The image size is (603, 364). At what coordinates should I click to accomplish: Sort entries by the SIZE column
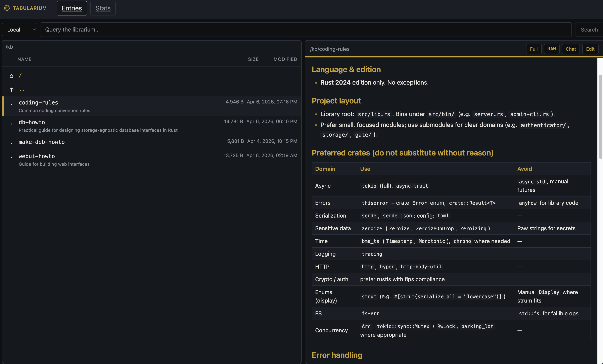pos(253,59)
